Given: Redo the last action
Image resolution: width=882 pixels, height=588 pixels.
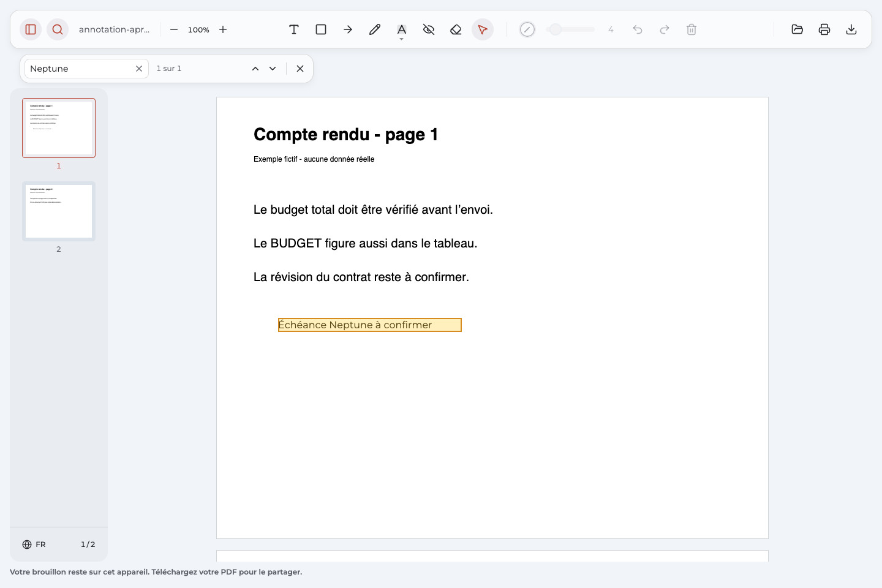Looking at the screenshot, I should click(665, 29).
